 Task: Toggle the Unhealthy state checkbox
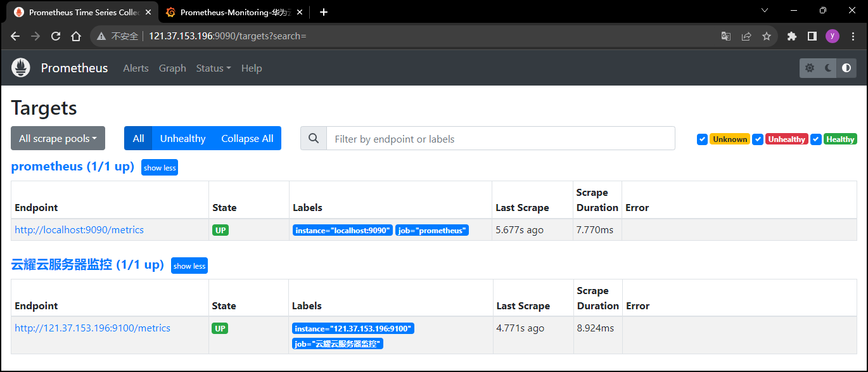(758, 139)
